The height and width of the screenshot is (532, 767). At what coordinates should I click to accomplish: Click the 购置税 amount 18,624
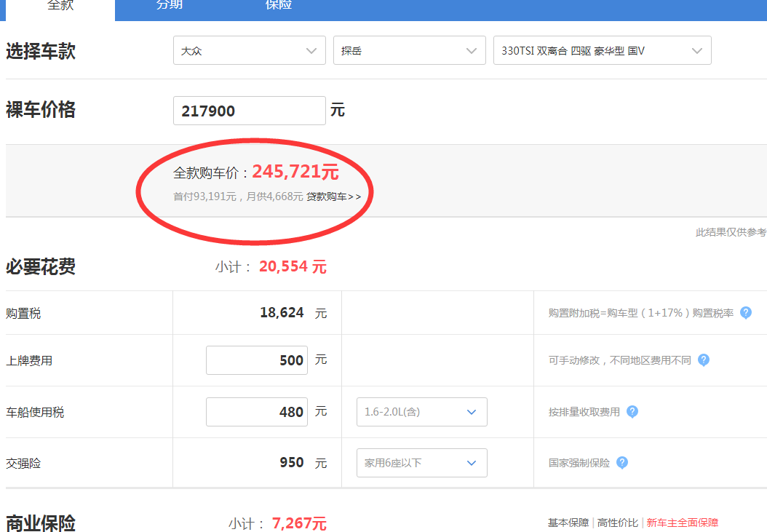click(x=282, y=312)
